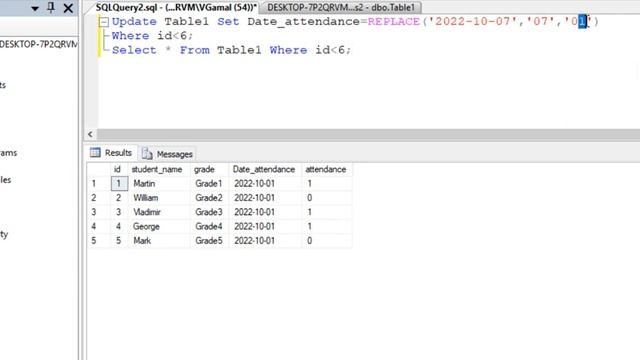Click Martin's 2022-10-01 date cell

tap(265, 183)
